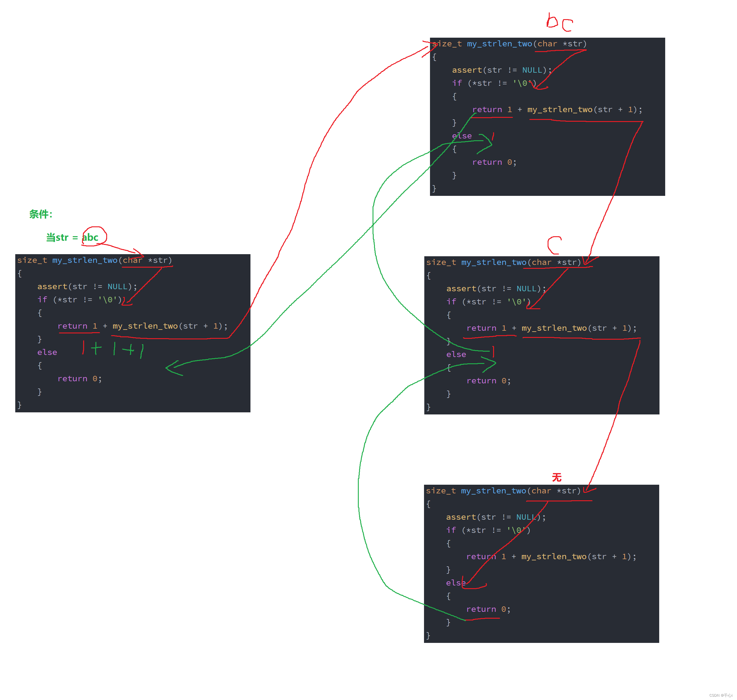Click the handwritten "1+1+1" in left code block
Image resolution: width=737 pixels, height=700 pixels.
[x=113, y=349]
